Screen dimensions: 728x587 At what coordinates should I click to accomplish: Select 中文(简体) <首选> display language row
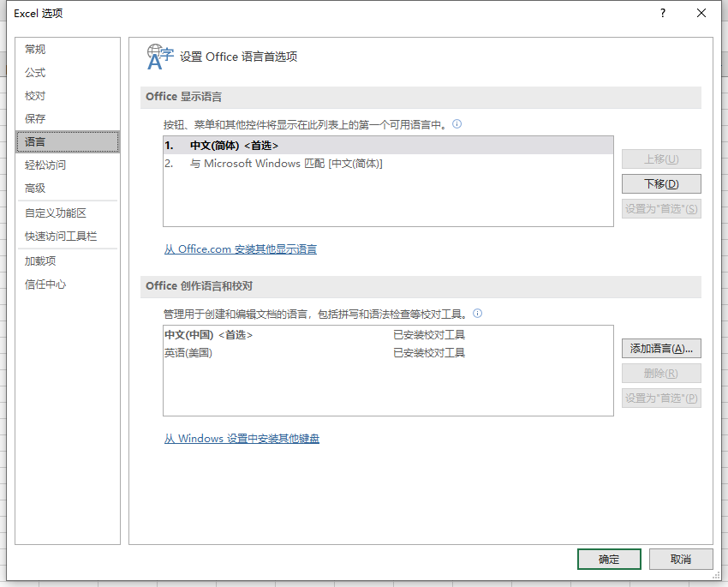tap(388, 146)
